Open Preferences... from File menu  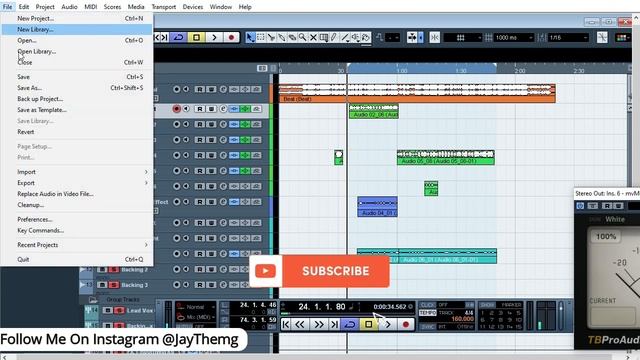[x=78, y=219]
